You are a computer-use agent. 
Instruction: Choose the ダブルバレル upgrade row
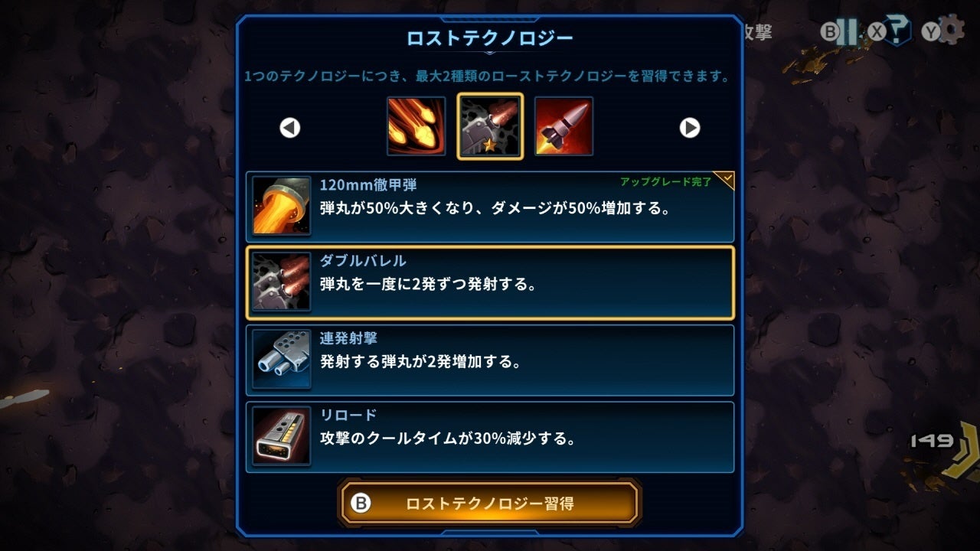coord(490,283)
